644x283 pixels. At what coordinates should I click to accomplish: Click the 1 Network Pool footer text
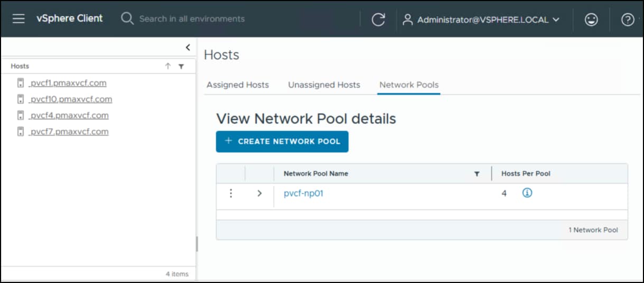pyautogui.click(x=593, y=230)
